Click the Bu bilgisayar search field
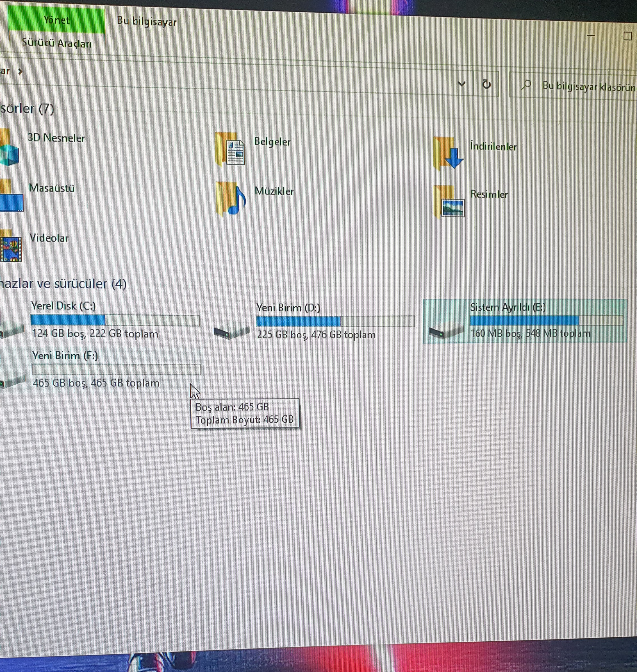Screen dimensions: 637x672 (x=588, y=87)
